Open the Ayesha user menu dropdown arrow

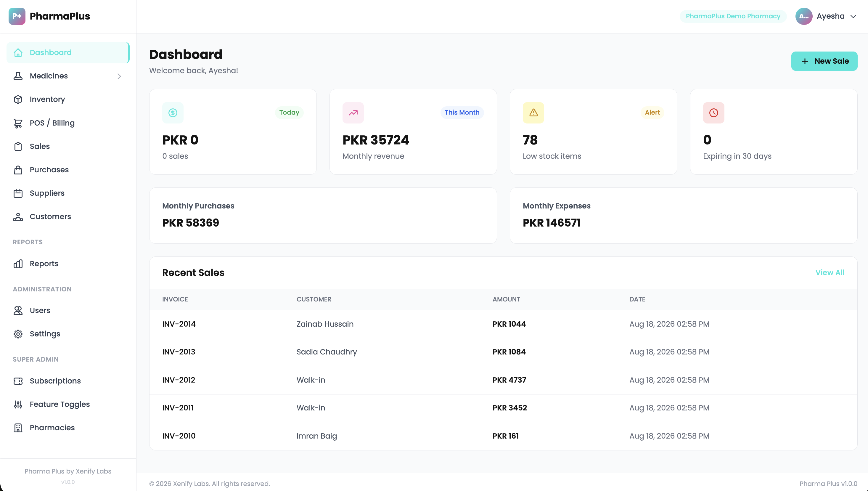853,17
